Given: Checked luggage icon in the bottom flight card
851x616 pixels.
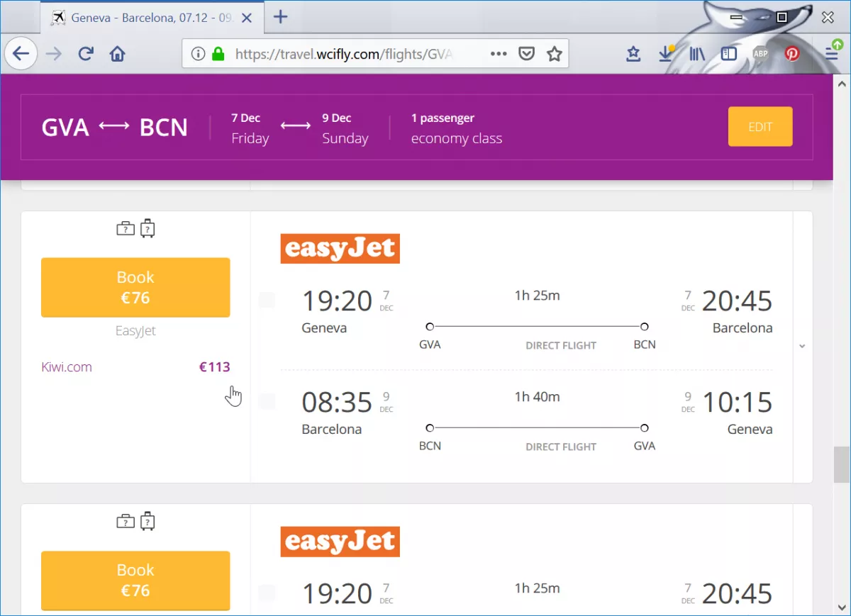Looking at the screenshot, I should 148,521.
